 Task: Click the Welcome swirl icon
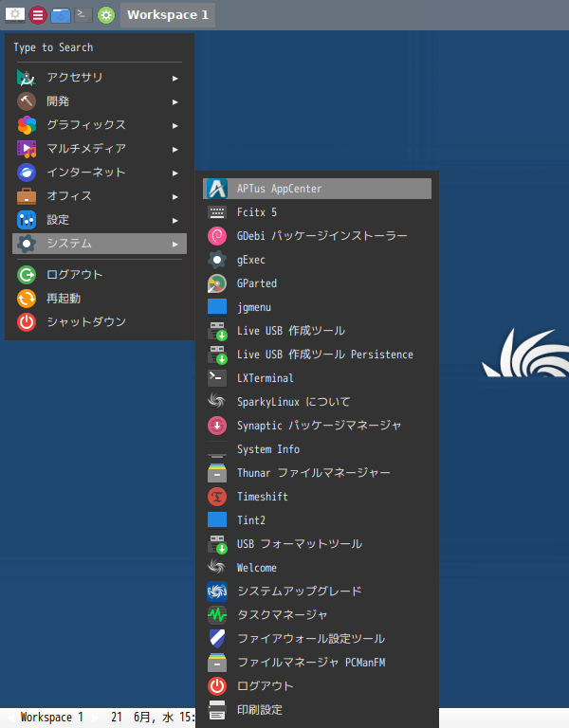217,568
